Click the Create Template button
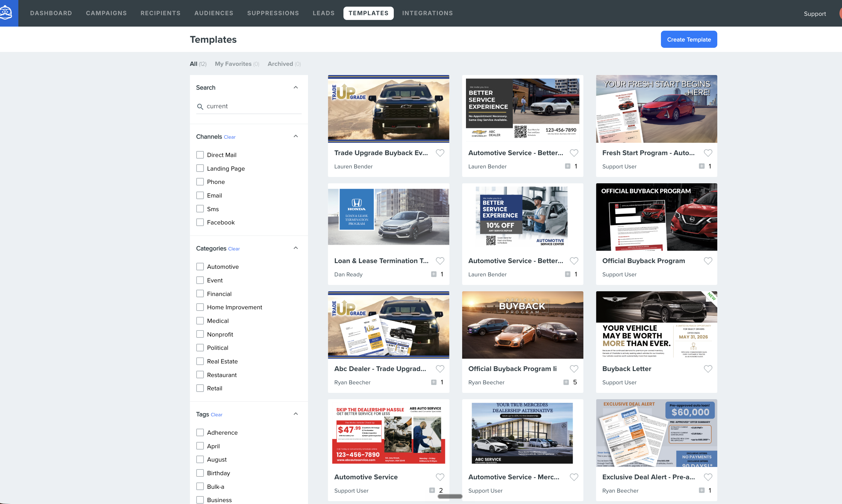This screenshot has height=504, width=842. 689,39
